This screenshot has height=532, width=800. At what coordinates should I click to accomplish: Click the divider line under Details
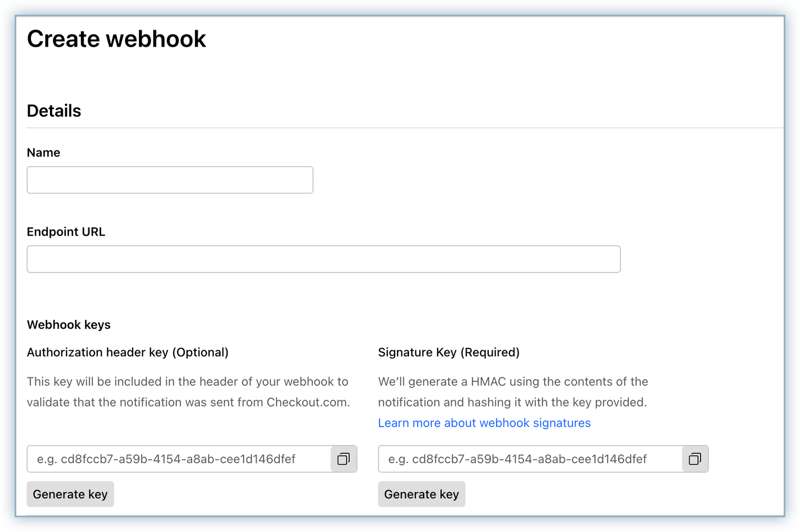tap(405, 128)
